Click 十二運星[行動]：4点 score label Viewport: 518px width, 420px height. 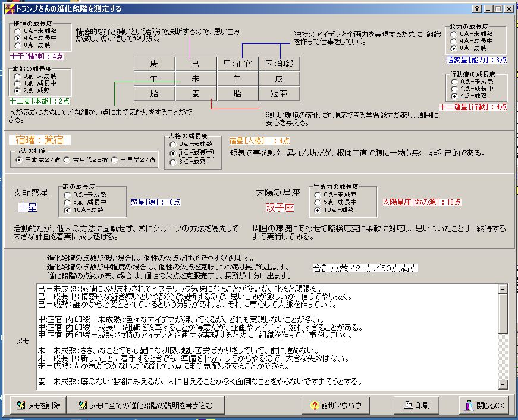473,106
